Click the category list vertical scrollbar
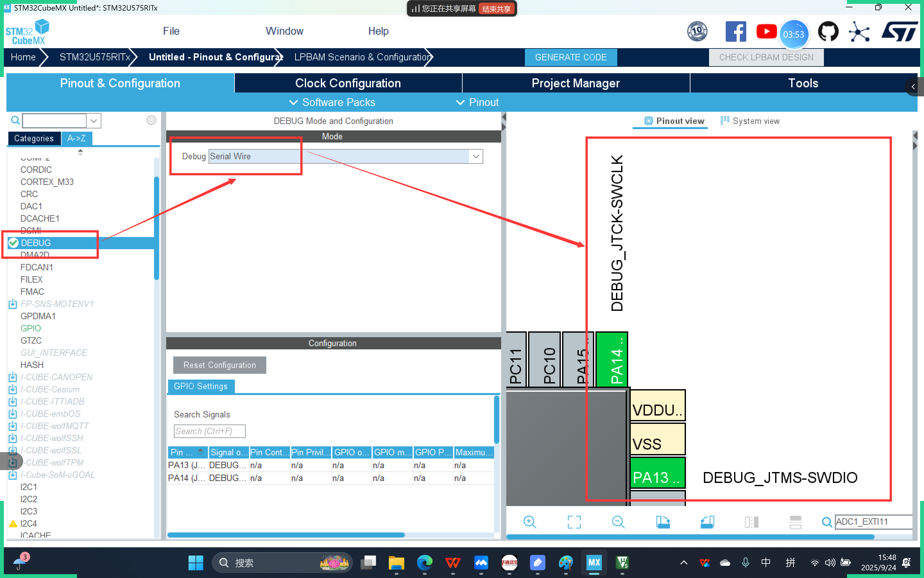This screenshot has height=578, width=924. click(x=156, y=228)
